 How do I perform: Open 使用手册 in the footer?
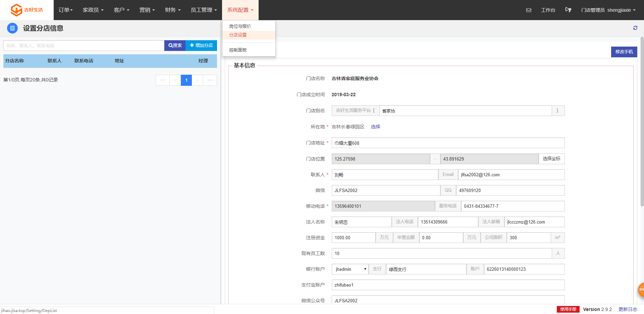568,309
